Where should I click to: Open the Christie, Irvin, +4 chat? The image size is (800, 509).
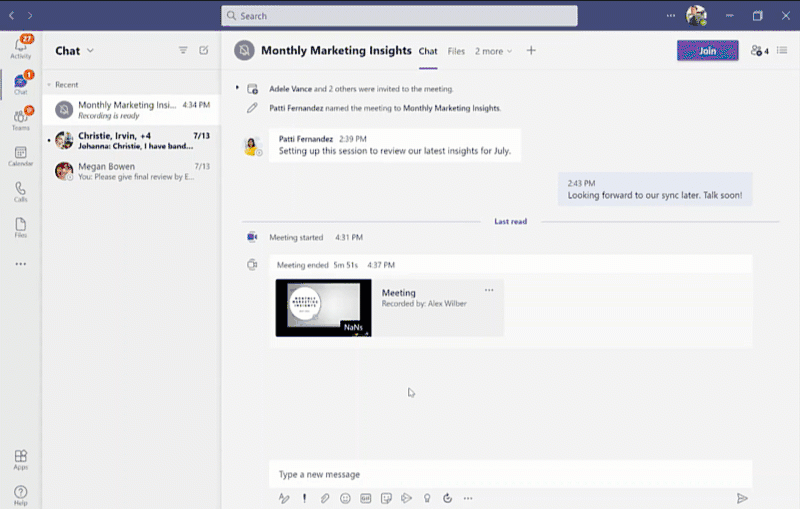(132, 140)
